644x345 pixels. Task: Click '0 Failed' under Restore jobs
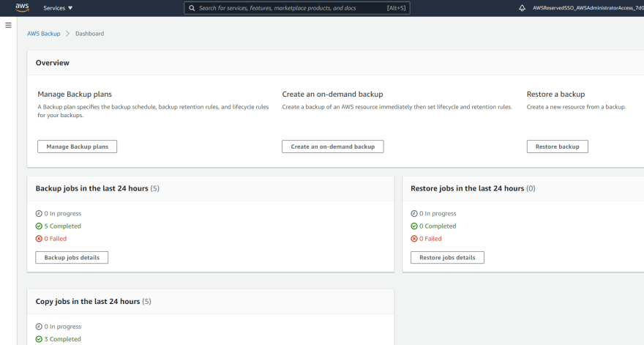click(x=430, y=239)
